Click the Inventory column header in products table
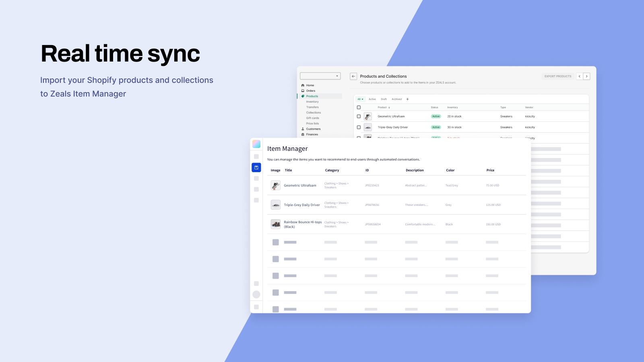This screenshot has height=362, width=644. coord(452,107)
